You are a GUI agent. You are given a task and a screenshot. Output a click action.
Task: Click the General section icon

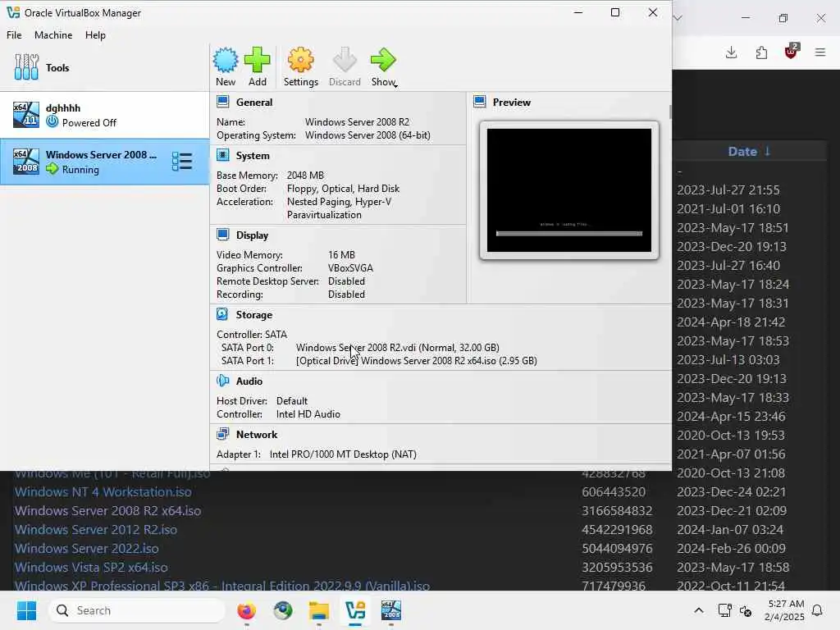(223, 102)
